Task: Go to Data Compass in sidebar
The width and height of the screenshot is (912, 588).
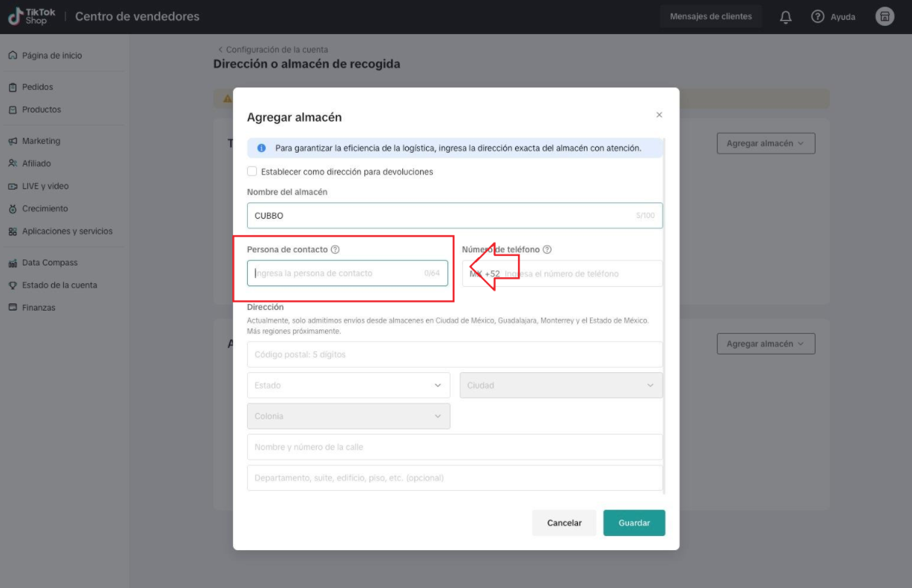Action: click(49, 262)
